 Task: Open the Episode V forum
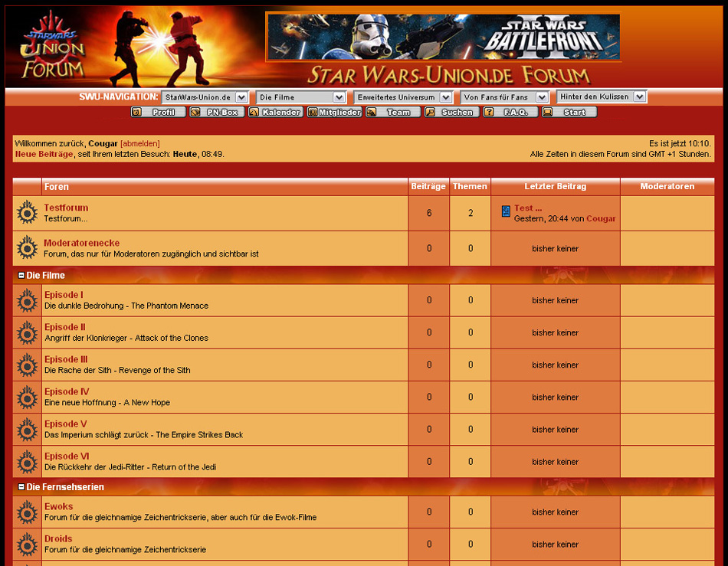pyautogui.click(x=65, y=424)
